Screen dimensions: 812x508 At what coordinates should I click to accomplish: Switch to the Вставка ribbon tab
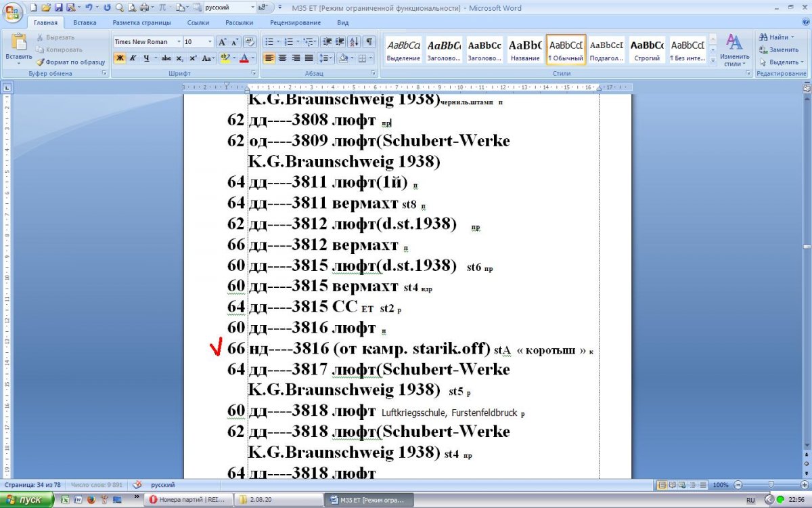tap(85, 22)
